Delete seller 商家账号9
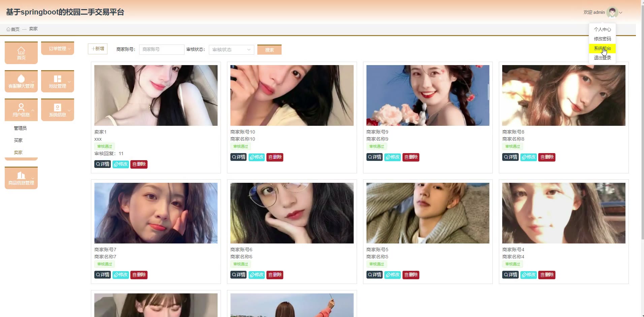This screenshot has width=644, height=317. pos(411,157)
